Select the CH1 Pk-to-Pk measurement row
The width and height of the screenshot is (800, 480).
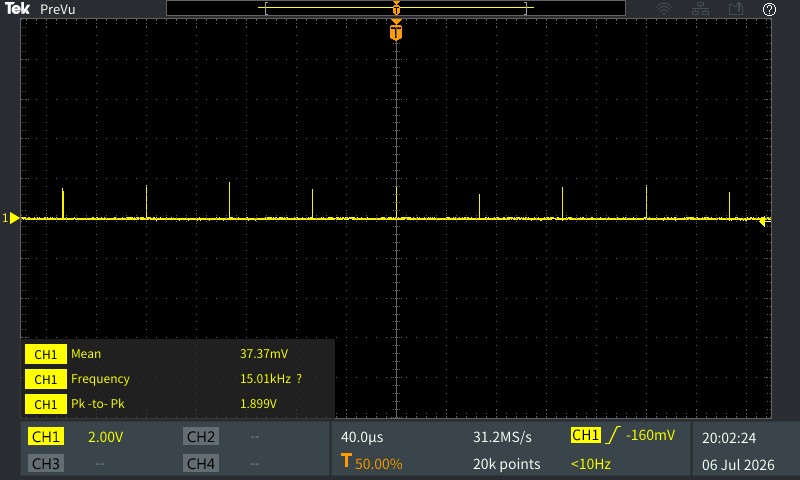pos(178,404)
